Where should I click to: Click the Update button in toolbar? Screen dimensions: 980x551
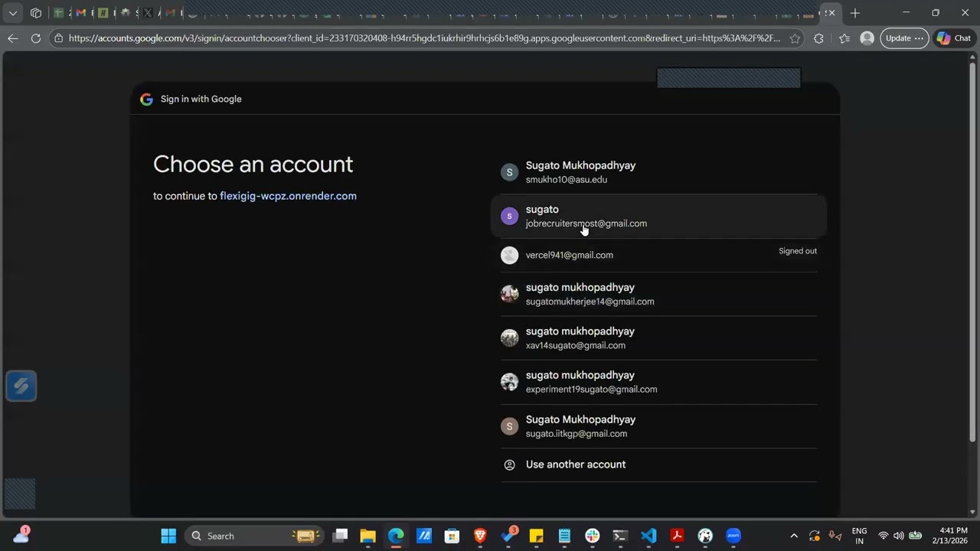coord(904,38)
